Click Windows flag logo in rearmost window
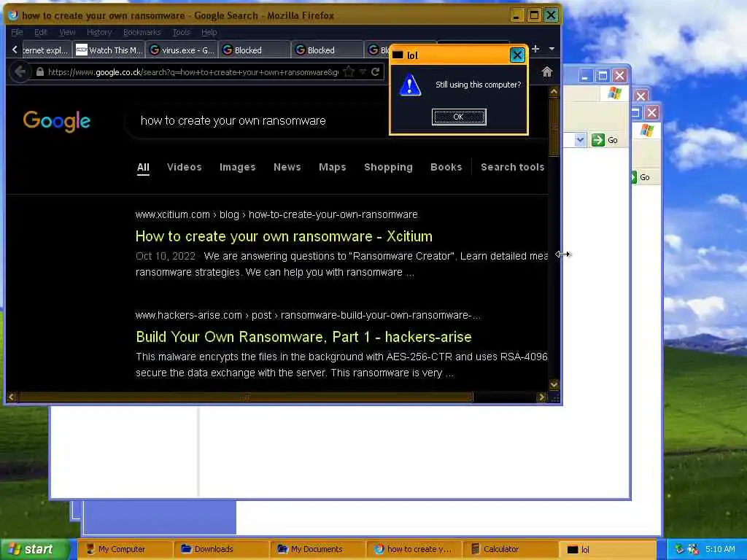Viewport: 747px width, 560px height. pyautogui.click(x=647, y=130)
